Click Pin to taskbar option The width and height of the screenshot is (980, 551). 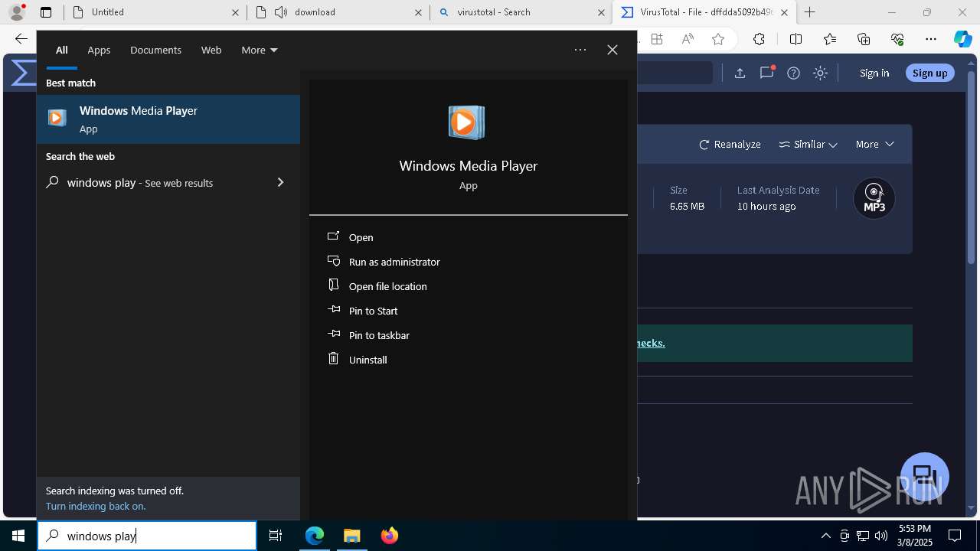[x=379, y=335]
